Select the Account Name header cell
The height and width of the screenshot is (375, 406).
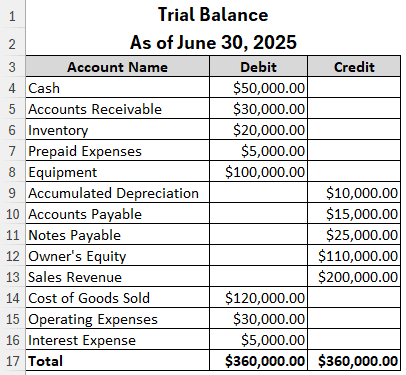(x=117, y=67)
